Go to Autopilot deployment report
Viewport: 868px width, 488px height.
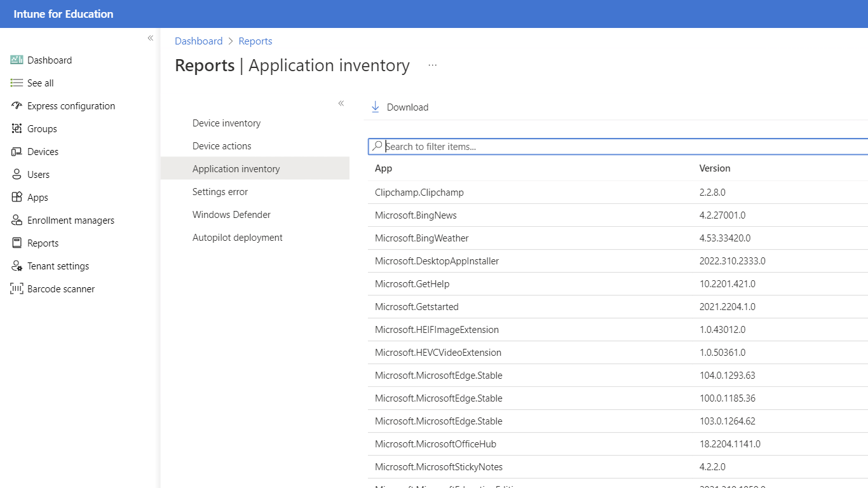(x=237, y=238)
